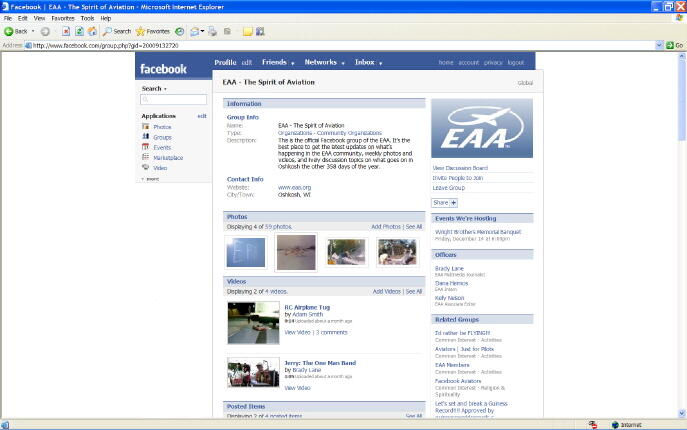687x430 pixels.
Task: Open the Back button history dropdown
Action: click(33, 32)
